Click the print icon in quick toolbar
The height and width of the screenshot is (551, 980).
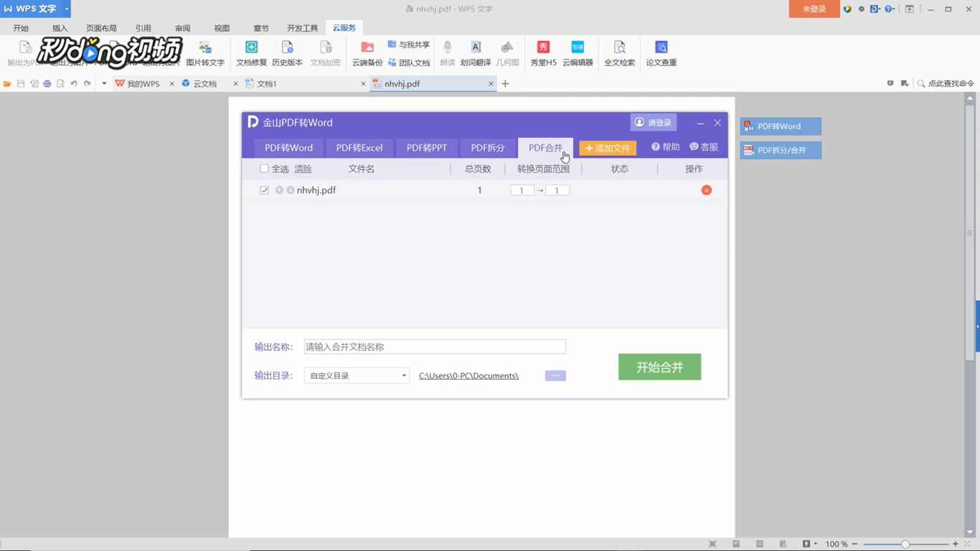point(47,84)
